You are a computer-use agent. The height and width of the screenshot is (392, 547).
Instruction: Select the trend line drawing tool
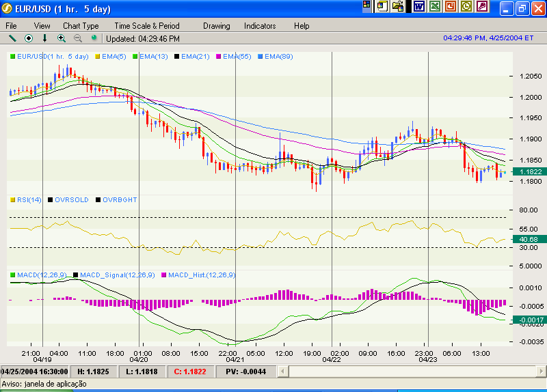(12, 38)
